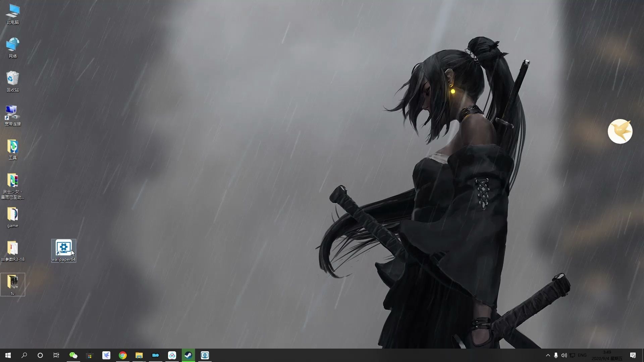
Task: Select the game folder icon
Action: tap(13, 217)
